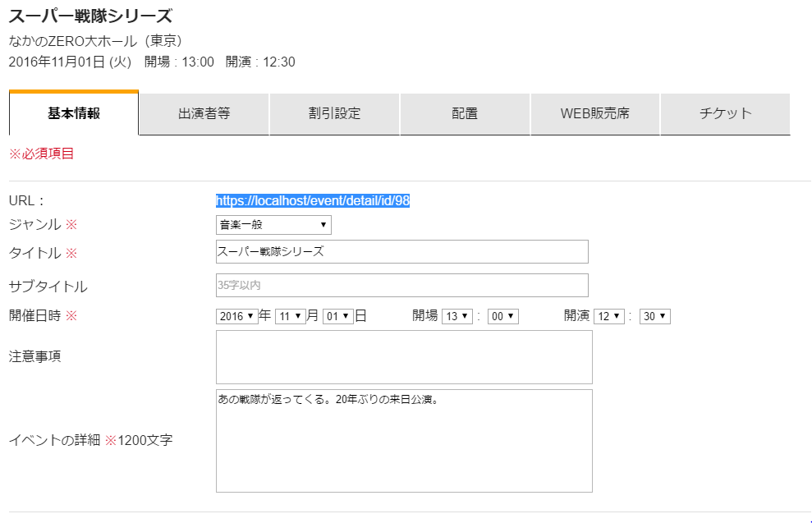The width and height of the screenshot is (812, 523).
Task: Open the year dropdown showing 2016
Action: click(x=236, y=315)
